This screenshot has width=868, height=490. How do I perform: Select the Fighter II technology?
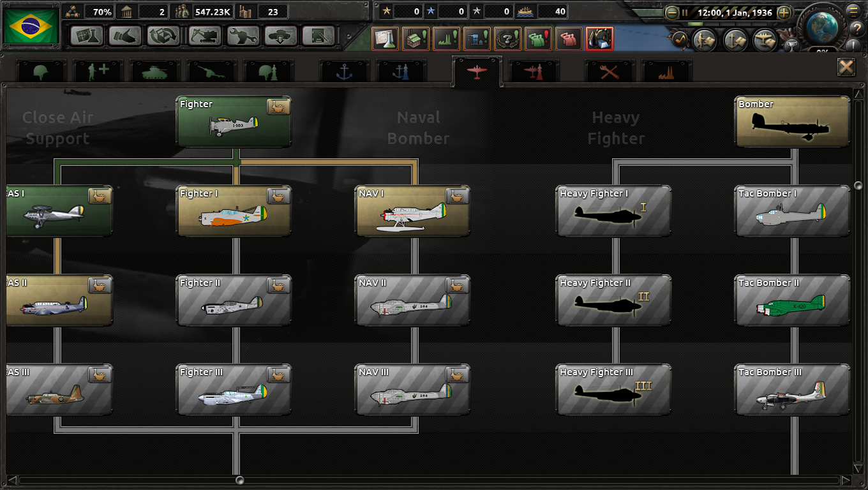tap(234, 301)
